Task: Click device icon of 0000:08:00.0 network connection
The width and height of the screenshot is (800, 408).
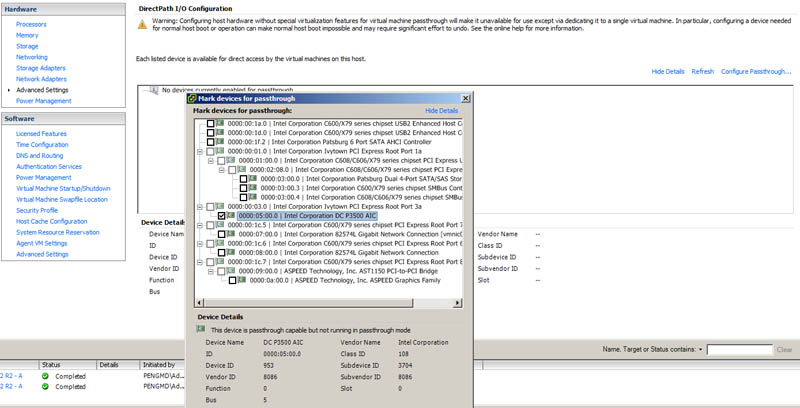Action: [231, 252]
